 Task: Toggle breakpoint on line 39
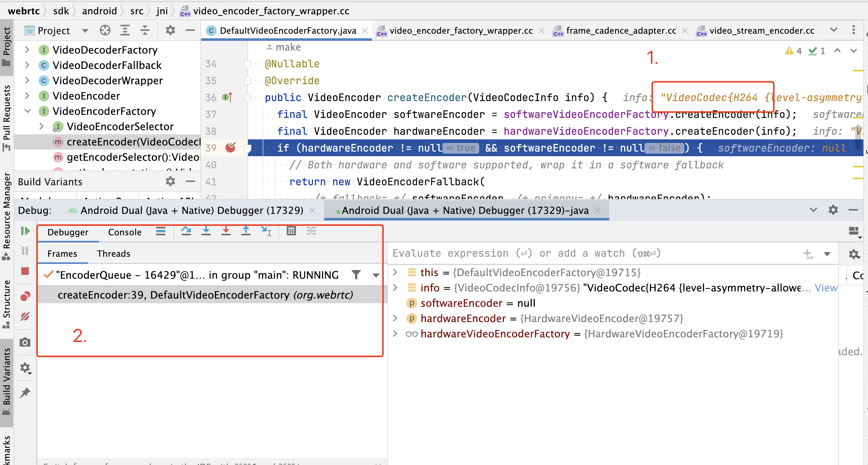tap(230, 148)
